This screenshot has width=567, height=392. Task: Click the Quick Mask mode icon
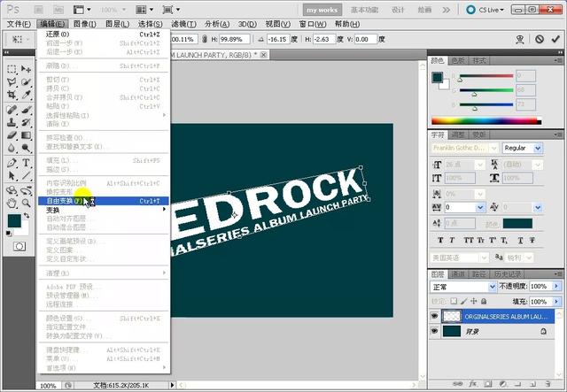coord(19,246)
